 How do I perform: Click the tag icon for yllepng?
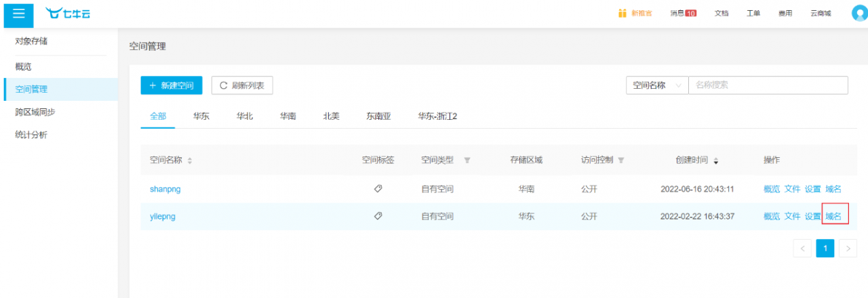pyautogui.click(x=378, y=216)
